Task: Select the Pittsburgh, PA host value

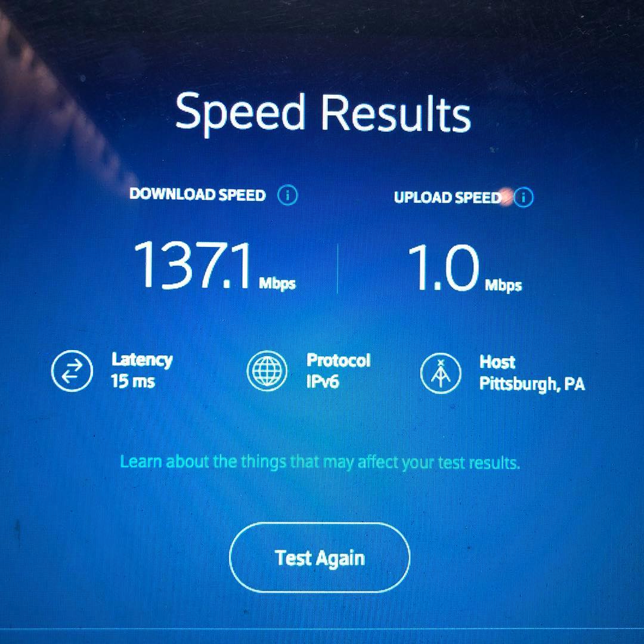Action: tap(532, 384)
